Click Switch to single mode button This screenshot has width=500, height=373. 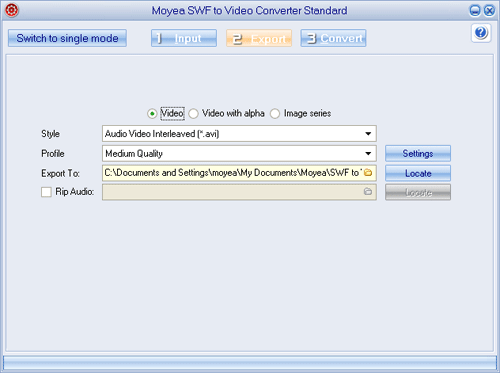(67, 38)
